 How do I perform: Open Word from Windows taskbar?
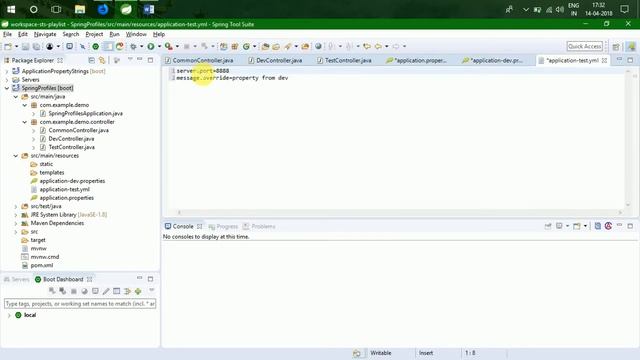149,9
